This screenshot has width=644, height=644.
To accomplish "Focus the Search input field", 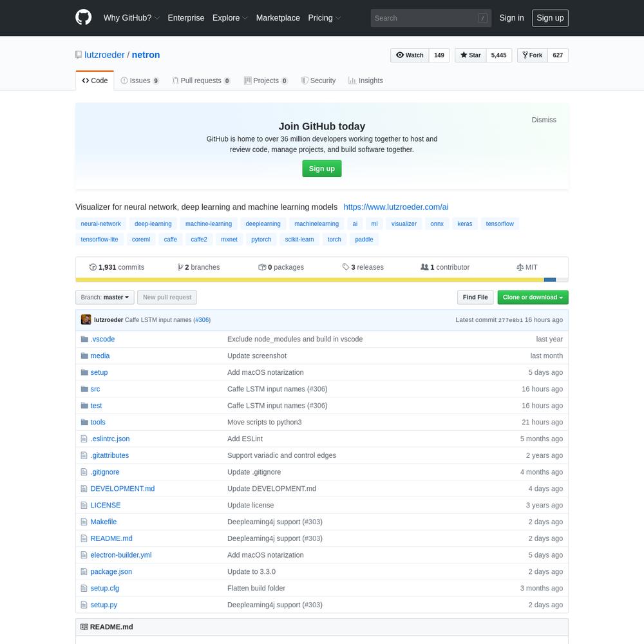I will (x=431, y=18).
